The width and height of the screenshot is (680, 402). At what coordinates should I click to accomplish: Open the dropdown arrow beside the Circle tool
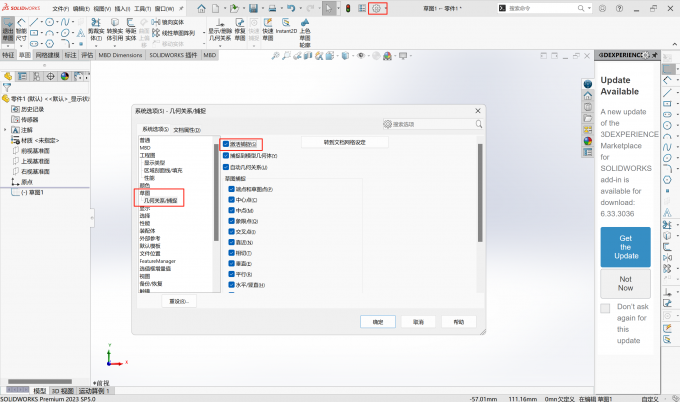tap(57, 22)
